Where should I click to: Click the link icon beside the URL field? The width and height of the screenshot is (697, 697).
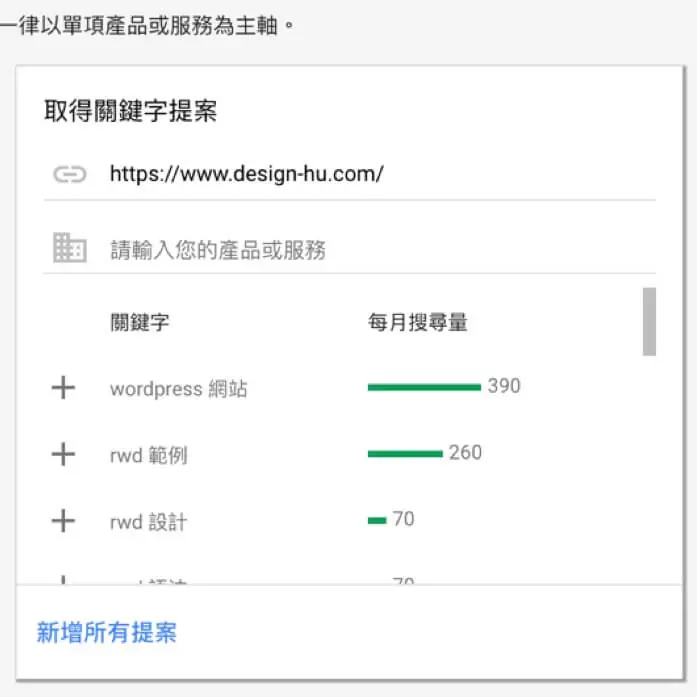pos(70,174)
